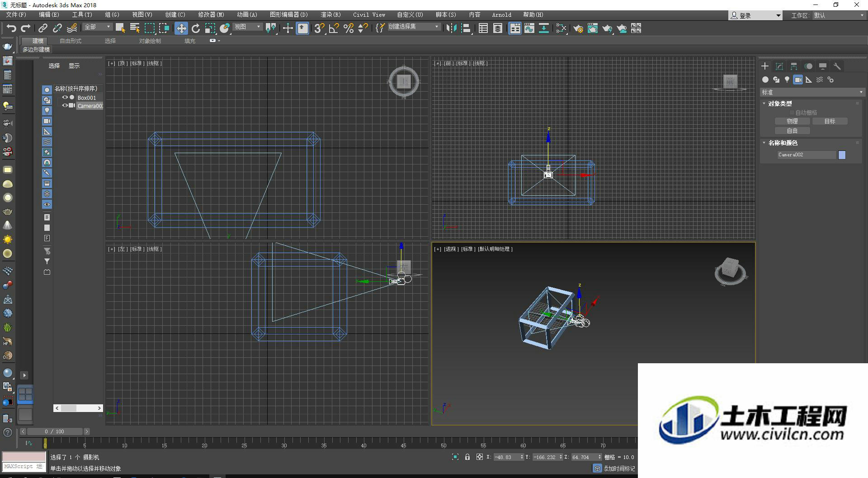Click the Undo arrow in main toolbar
The height and width of the screenshot is (478, 868).
(11, 28)
